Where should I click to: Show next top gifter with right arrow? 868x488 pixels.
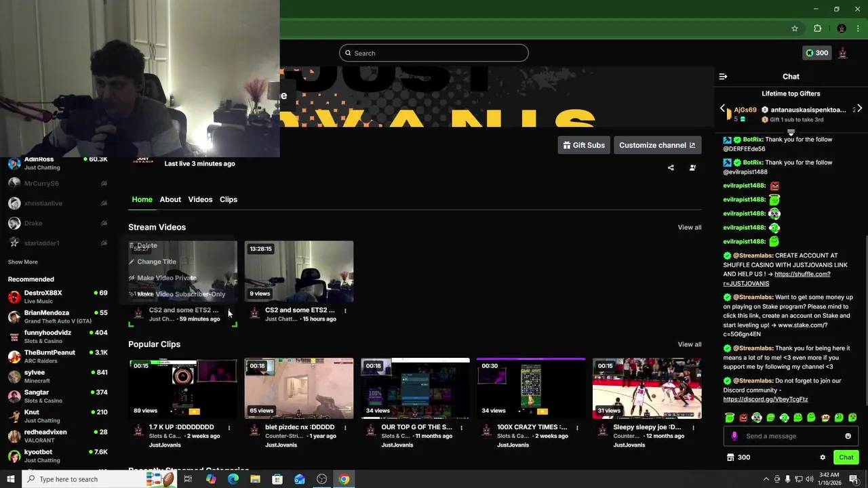click(x=859, y=108)
